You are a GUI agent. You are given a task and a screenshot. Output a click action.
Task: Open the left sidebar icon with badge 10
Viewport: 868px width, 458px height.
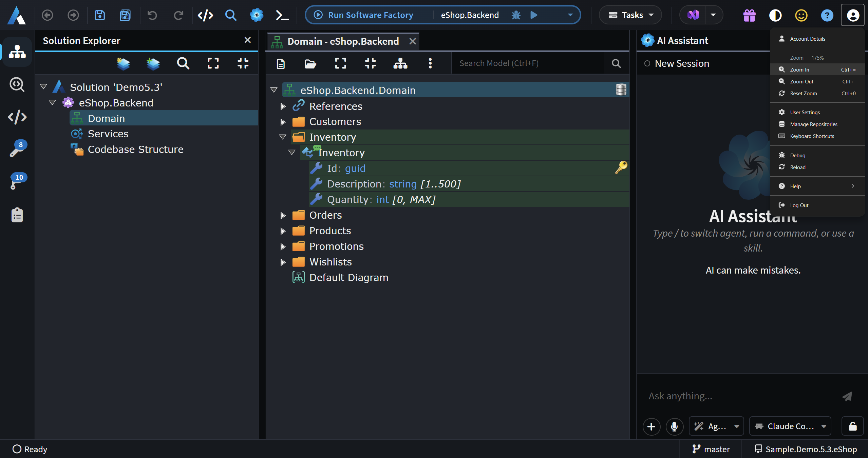(x=17, y=181)
